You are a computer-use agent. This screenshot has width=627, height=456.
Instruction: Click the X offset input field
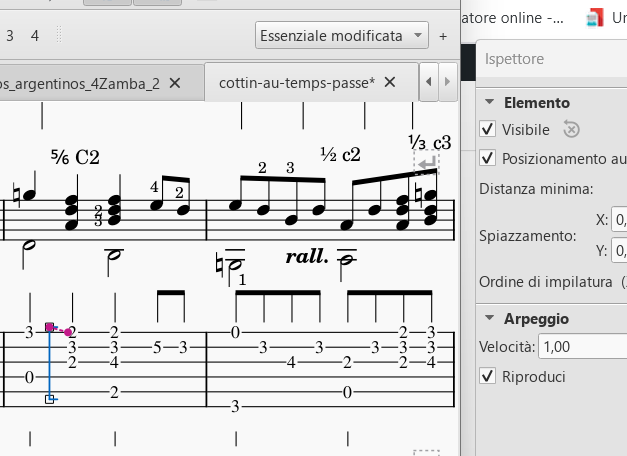[619, 220]
